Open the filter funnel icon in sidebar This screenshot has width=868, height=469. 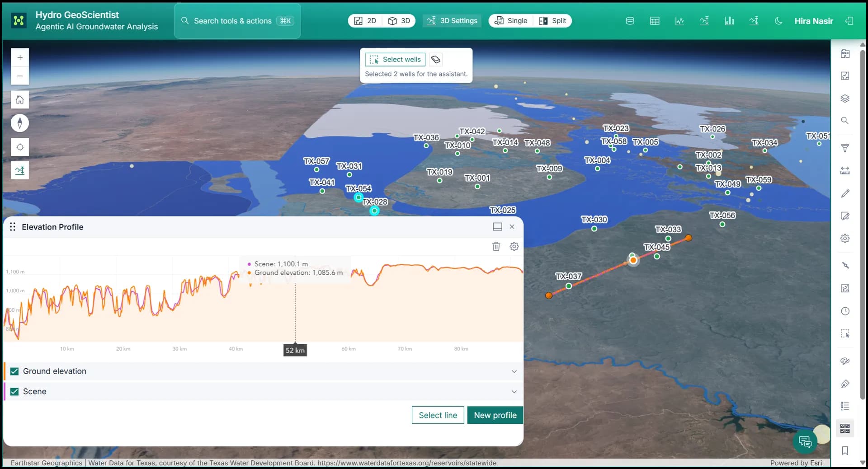tap(845, 148)
